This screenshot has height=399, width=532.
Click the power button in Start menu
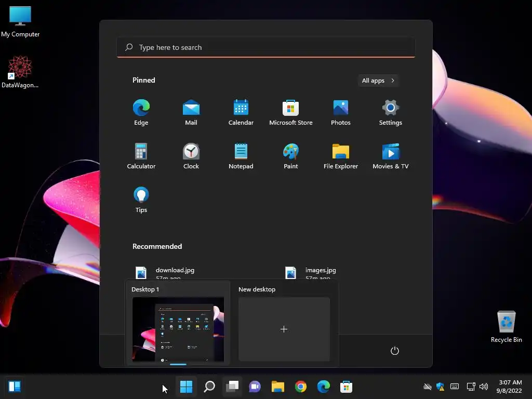395,351
